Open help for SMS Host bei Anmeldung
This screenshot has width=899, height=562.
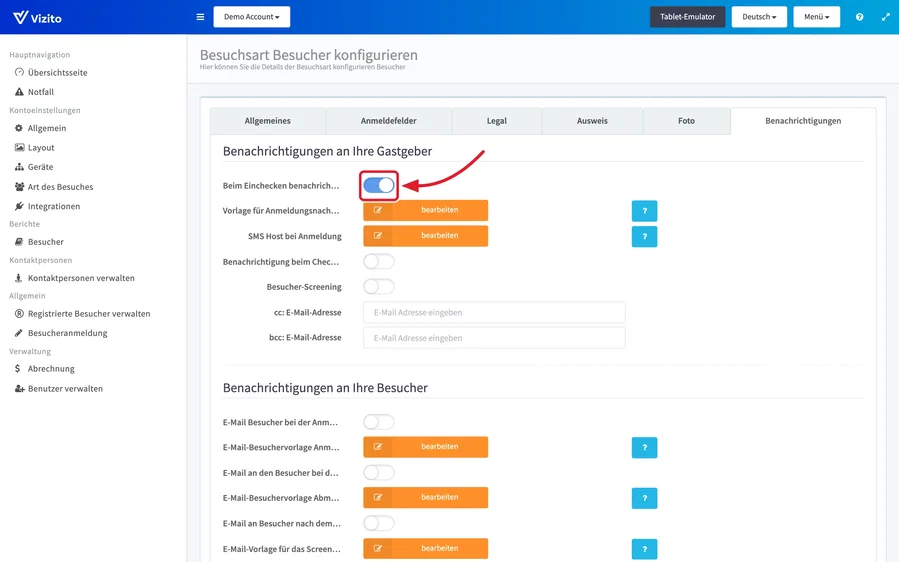tap(644, 236)
